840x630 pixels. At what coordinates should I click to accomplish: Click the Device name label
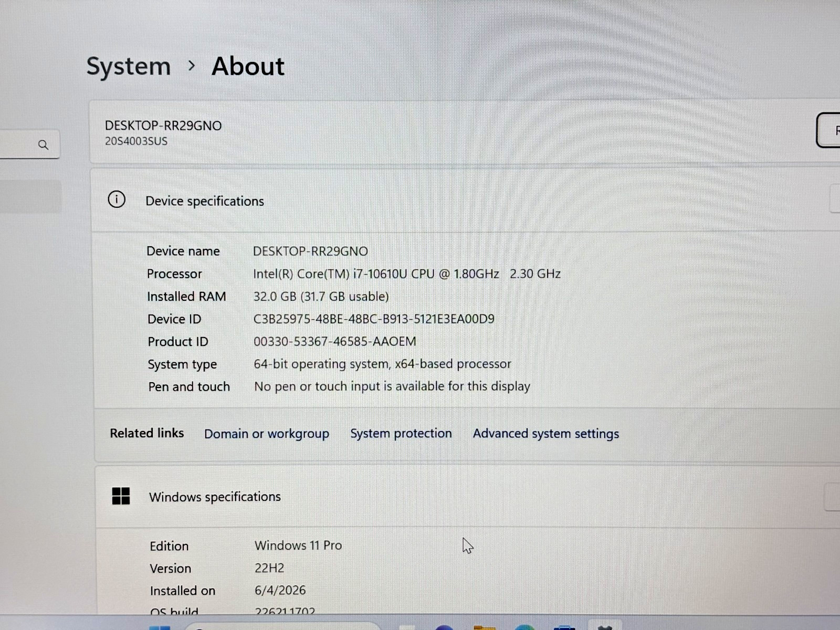(183, 251)
